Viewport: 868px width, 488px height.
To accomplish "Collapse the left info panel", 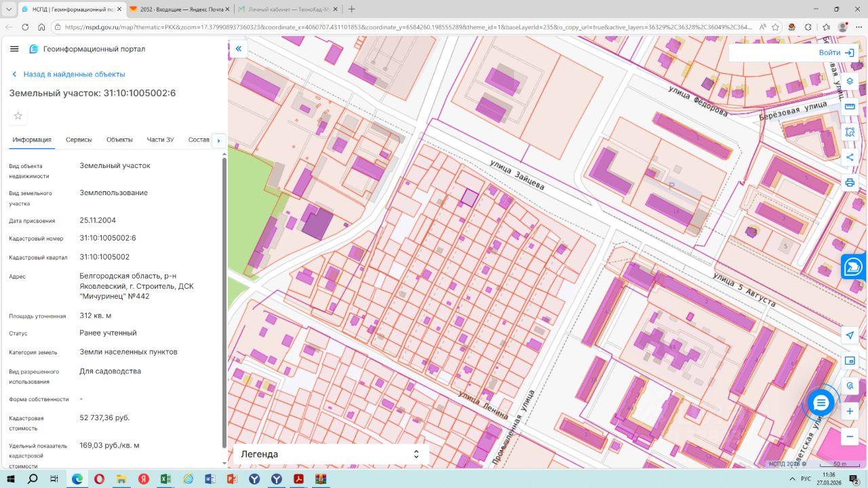I will pos(238,49).
